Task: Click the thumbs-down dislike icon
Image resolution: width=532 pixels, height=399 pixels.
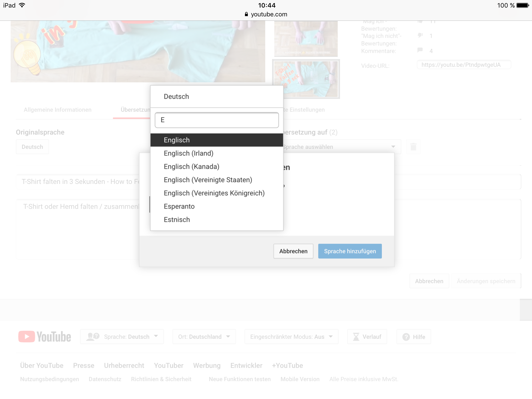Action: (x=420, y=35)
